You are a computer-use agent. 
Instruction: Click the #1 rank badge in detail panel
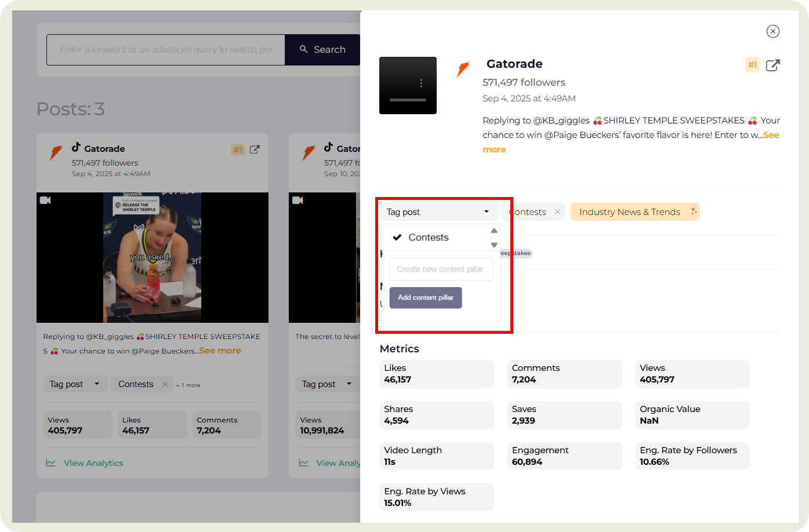click(752, 65)
